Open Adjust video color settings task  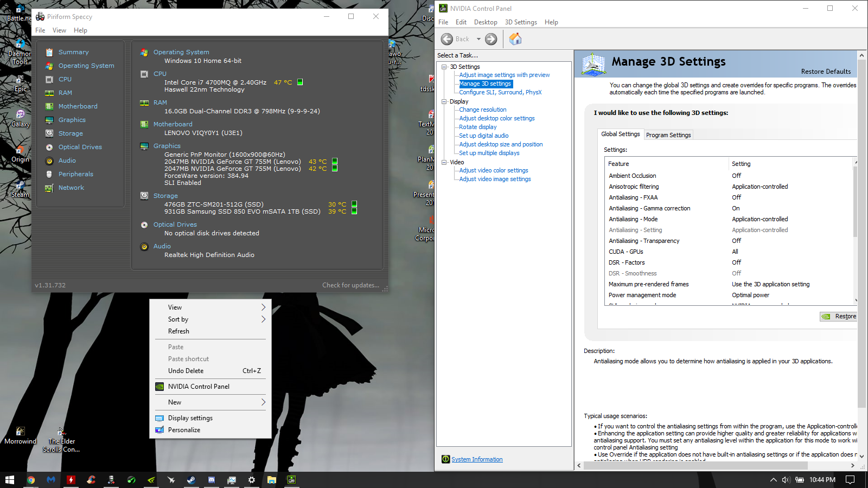click(x=494, y=171)
